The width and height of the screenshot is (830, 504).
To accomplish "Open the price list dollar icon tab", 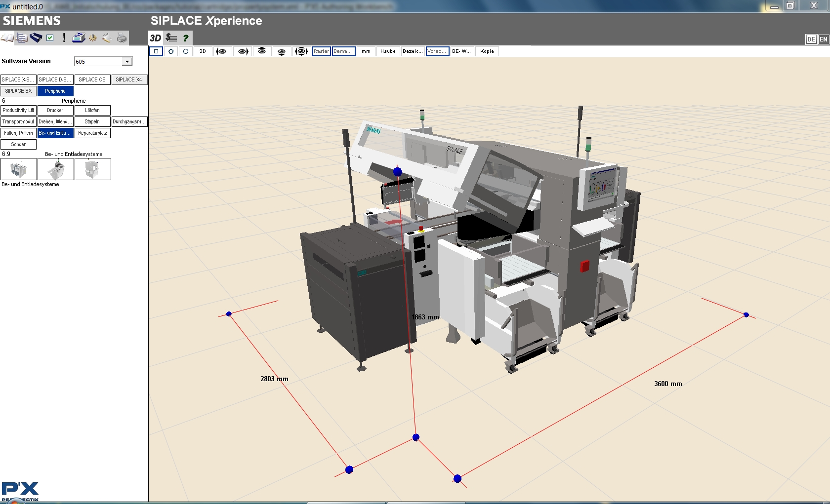I will [x=171, y=38].
